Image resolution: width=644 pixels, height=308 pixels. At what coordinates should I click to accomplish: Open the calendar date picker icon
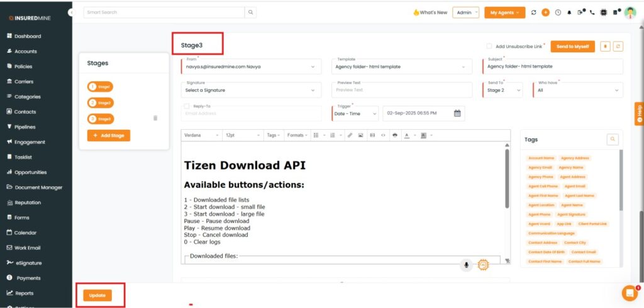(x=457, y=113)
